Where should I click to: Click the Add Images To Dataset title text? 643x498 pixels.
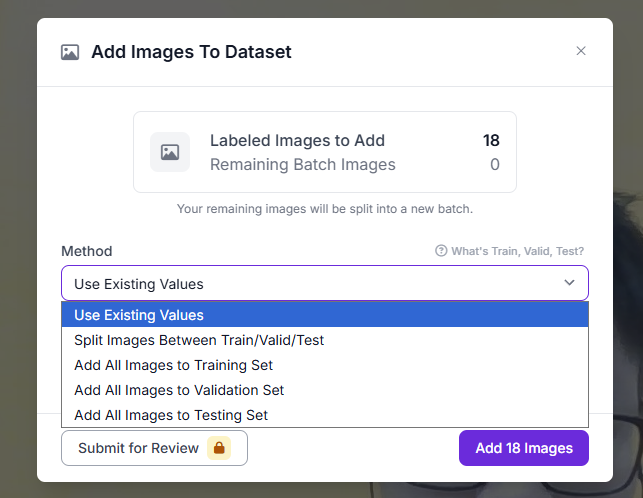[x=191, y=52]
